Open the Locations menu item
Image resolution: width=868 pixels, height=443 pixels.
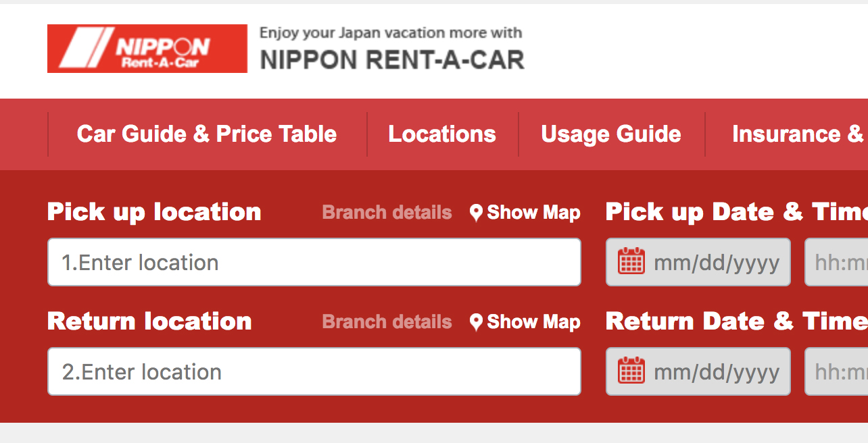442,134
